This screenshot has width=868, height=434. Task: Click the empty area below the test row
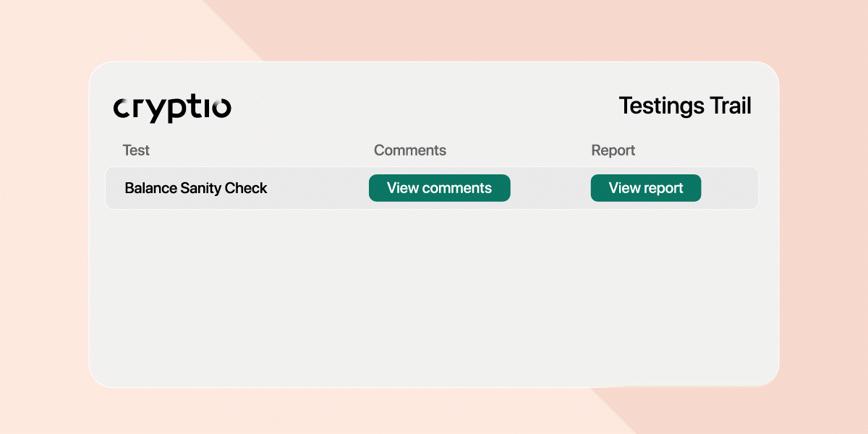click(434, 297)
